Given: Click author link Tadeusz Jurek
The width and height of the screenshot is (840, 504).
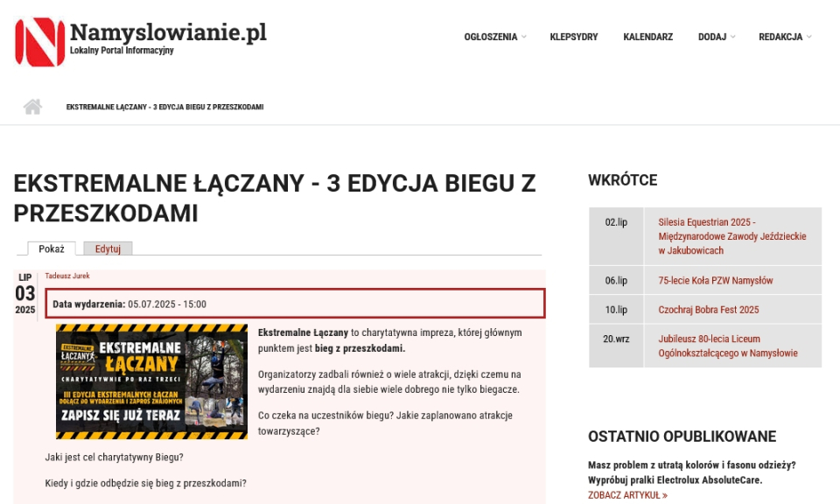Looking at the screenshot, I should pyautogui.click(x=67, y=276).
